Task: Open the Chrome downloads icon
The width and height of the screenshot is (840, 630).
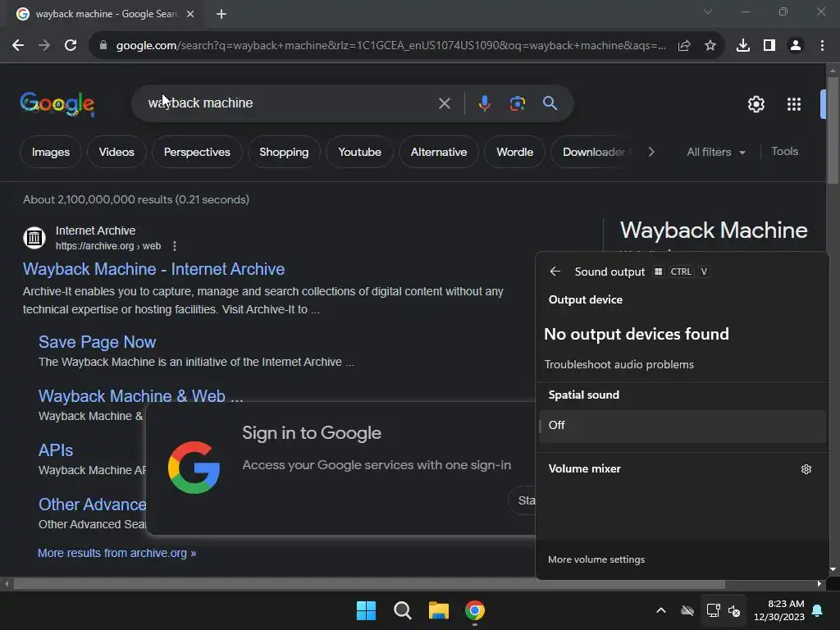Action: (743, 46)
